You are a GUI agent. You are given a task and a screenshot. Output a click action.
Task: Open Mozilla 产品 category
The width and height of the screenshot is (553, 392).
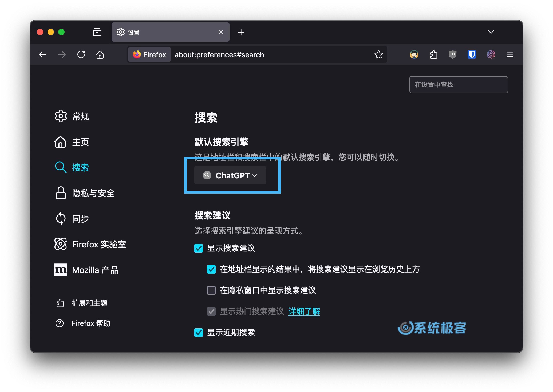(86, 270)
